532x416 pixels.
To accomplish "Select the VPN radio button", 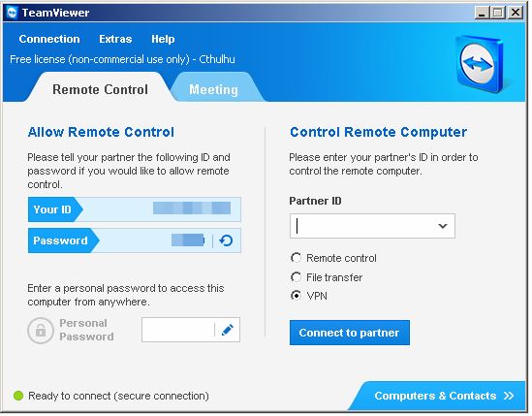I will (296, 296).
